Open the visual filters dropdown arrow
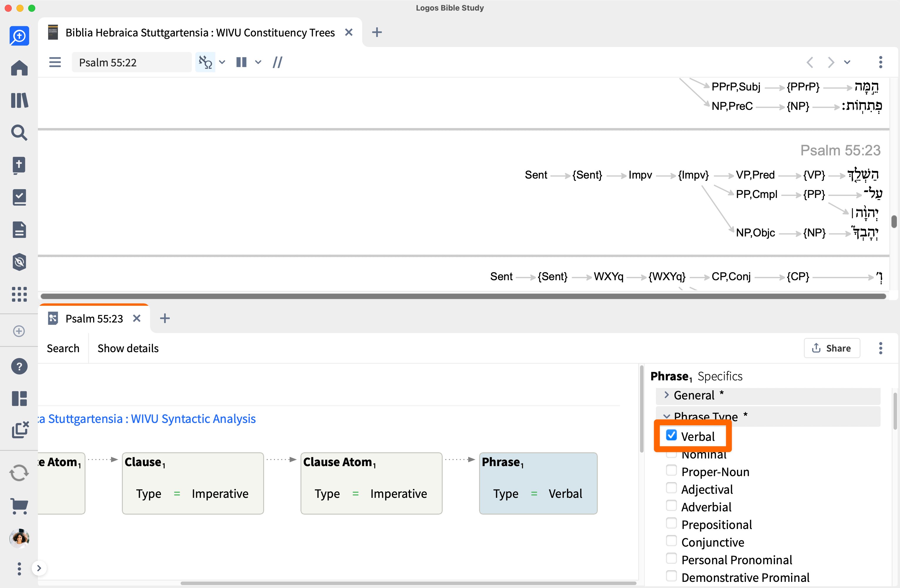 click(x=222, y=62)
